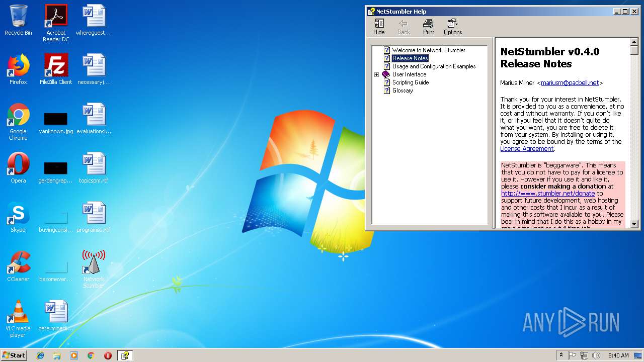Open Internet Explorer from the taskbar

(40, 355)
